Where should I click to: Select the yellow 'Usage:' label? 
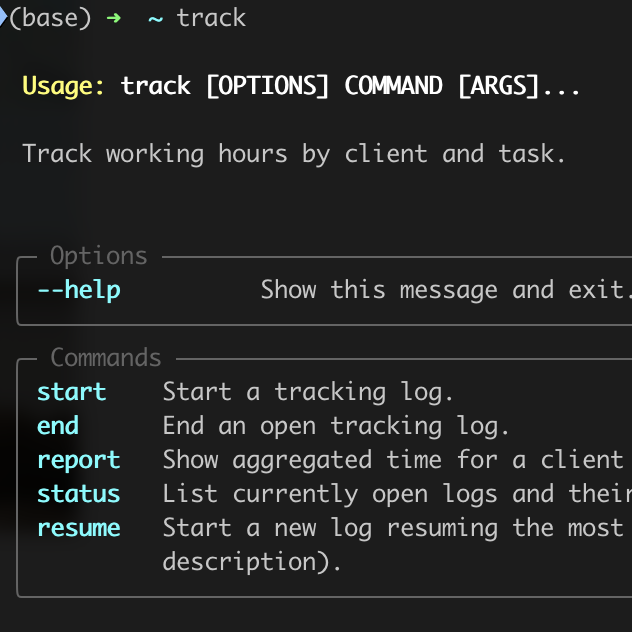point(63,86)
